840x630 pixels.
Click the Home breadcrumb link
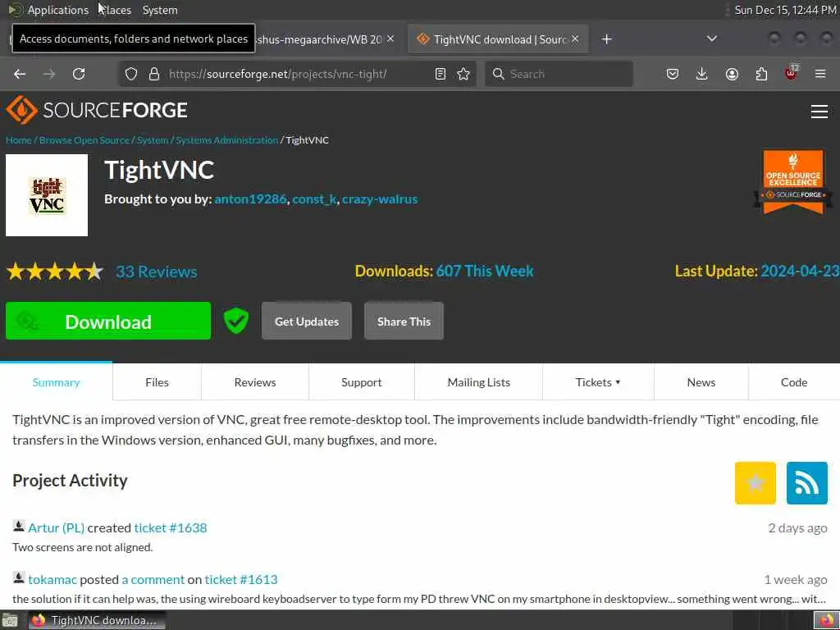click(x=19, y=139)
